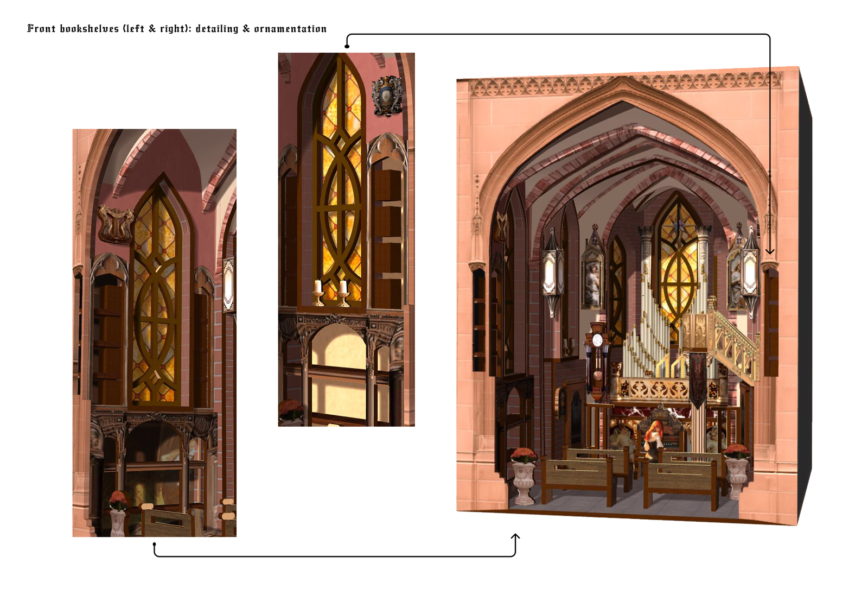Viewport: 868px width, 614px height.
Task: Select the middle bookshelf detail image
Action: click(x=346, y=239)
